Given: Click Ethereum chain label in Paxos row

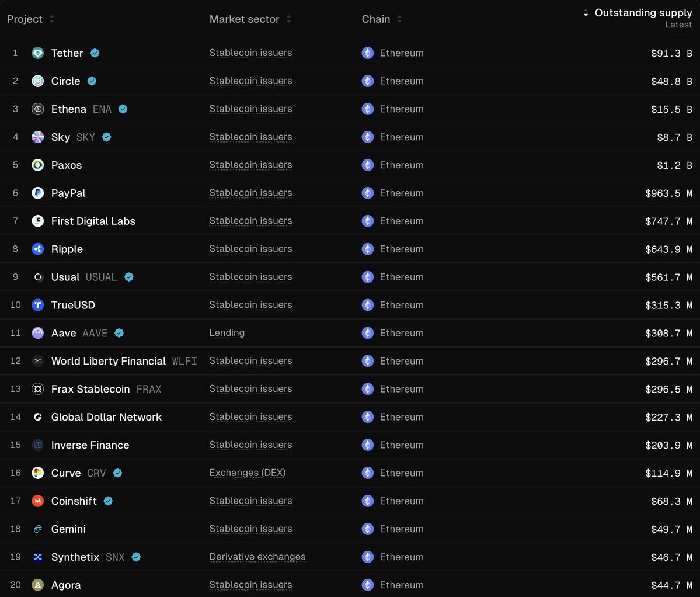Looking at the screenshot, I should (402, 165).
